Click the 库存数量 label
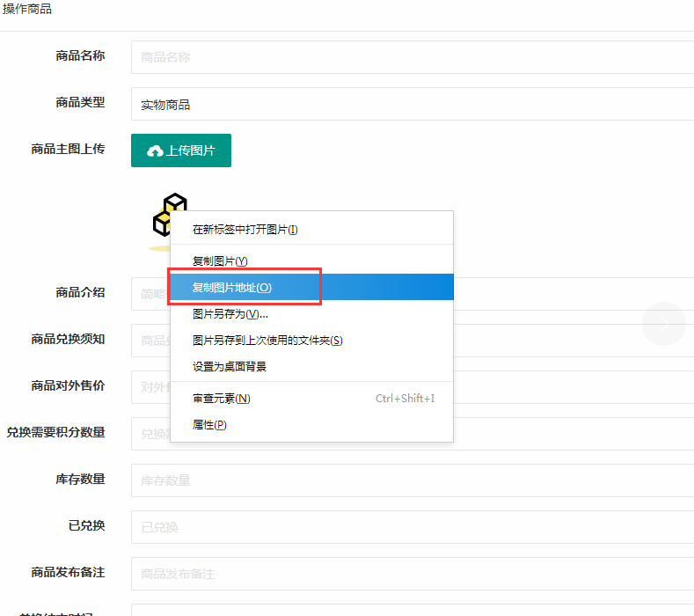The height and width of the screenshot is (616, 694). point(80,480)
